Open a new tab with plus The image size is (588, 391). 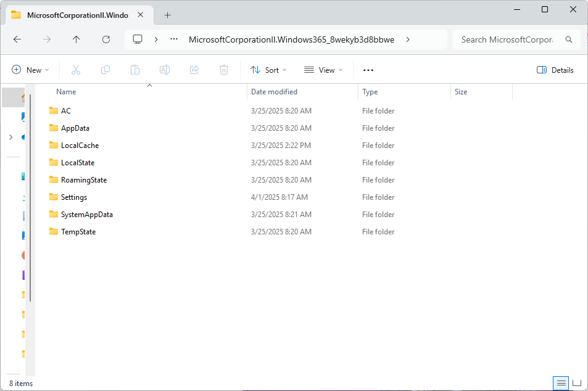tap(168, 15)
